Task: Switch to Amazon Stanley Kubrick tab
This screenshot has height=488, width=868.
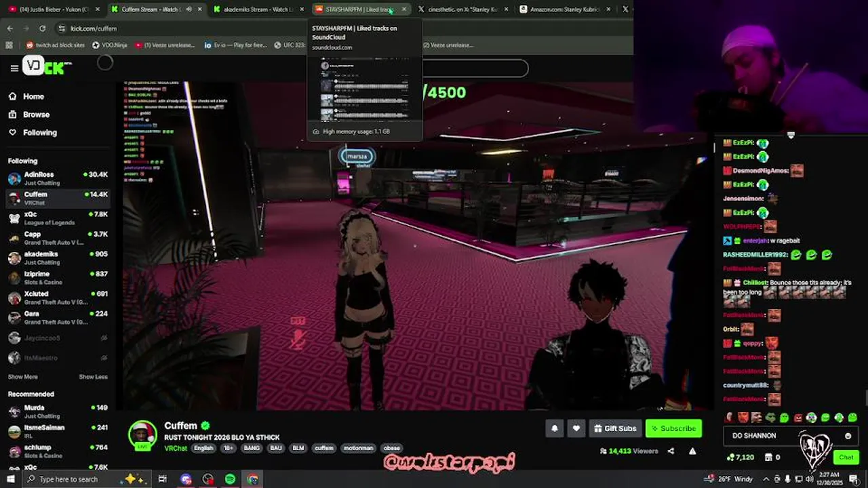Action: pos(565,9)
